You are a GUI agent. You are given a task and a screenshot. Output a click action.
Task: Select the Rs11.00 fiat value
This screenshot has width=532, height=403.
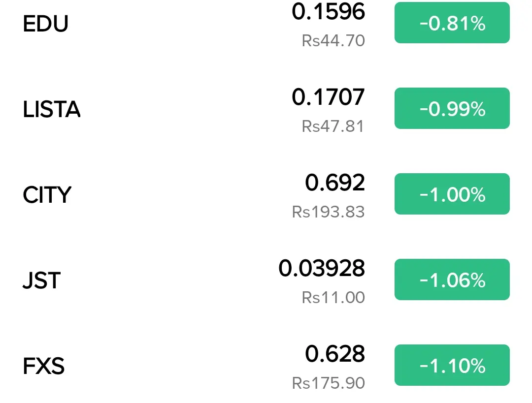click(333, 297)
